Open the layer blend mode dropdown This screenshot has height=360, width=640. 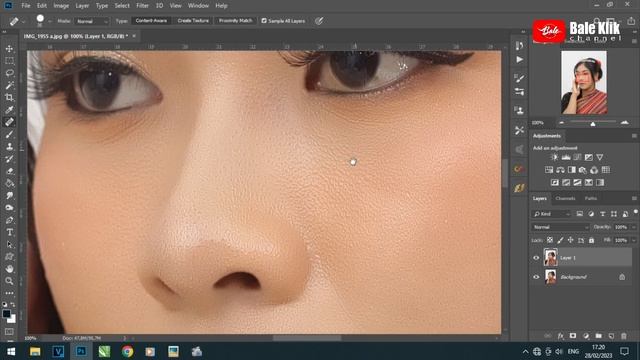[560, 227]
